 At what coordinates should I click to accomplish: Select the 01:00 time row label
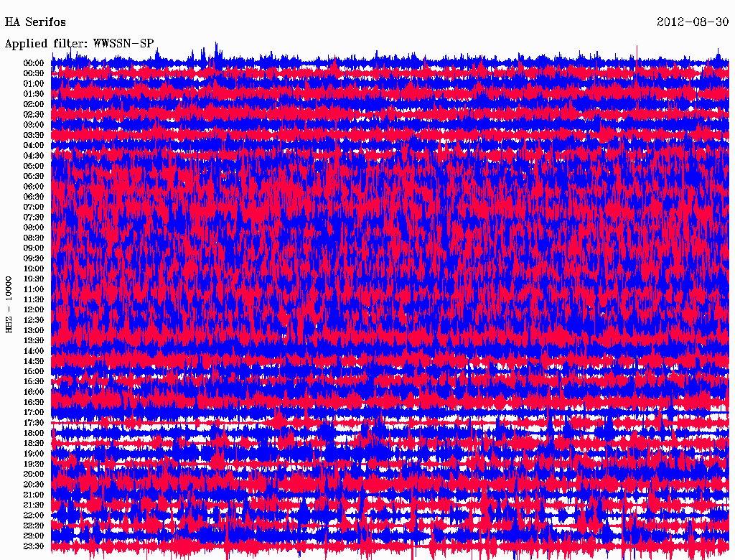click(34, 84)
